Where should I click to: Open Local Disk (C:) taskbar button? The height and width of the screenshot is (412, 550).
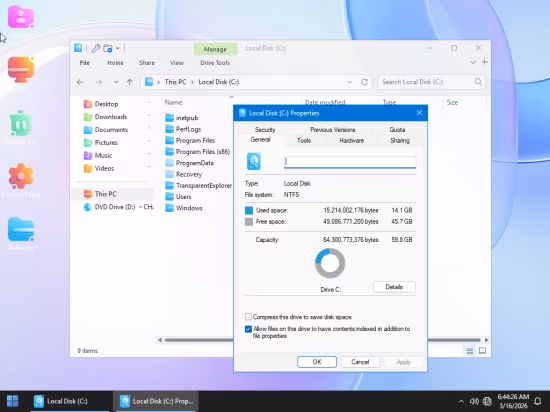pos(70,401)
